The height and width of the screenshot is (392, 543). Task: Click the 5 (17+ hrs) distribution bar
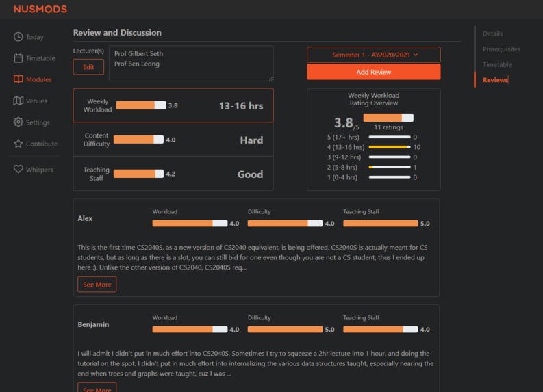click(x=390, y=137)
